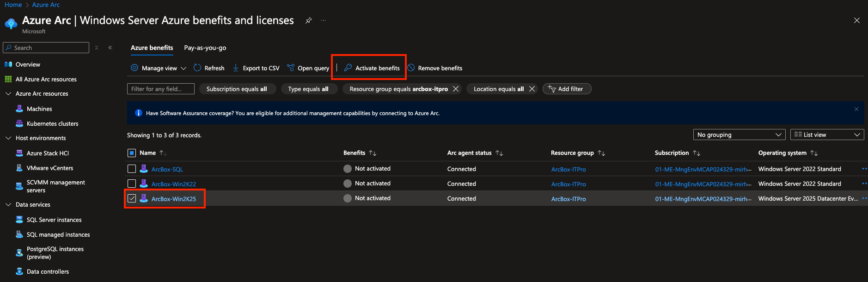Uncheck the ArcBox-Win2K25 row checkbox
Image resolution: width=868 pixels, height=282 pixels.
pos(132,198)
